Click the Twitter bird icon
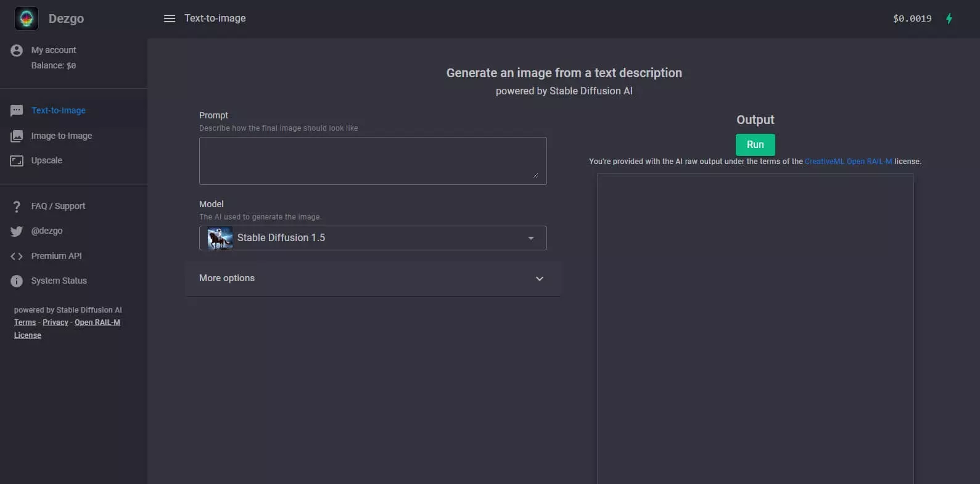Viewport: 980px width, 484px height. click(17, 231)
